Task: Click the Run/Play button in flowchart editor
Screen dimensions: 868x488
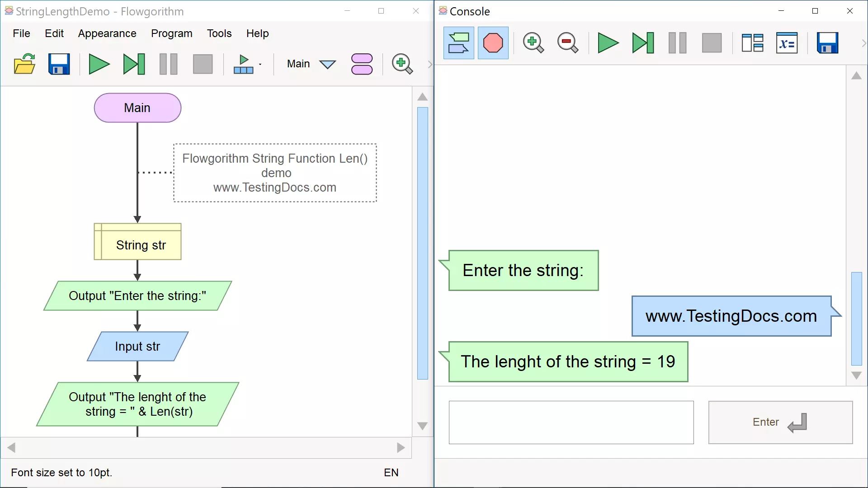Action: 99,64
